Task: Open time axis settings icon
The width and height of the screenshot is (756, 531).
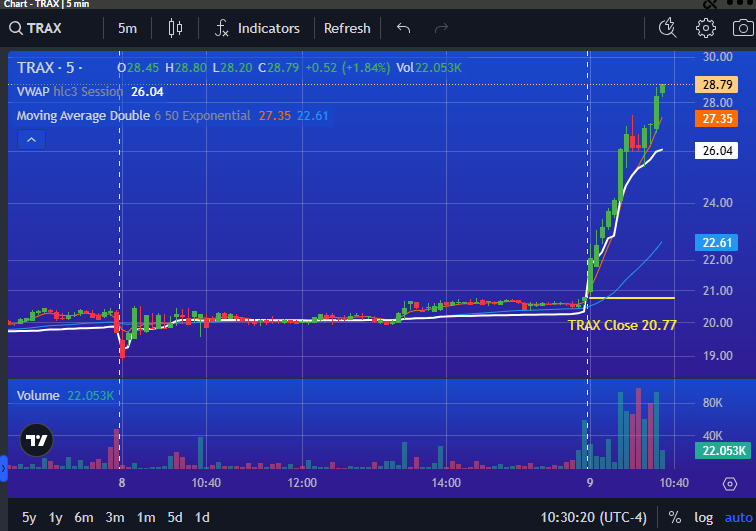Action: 730,484
